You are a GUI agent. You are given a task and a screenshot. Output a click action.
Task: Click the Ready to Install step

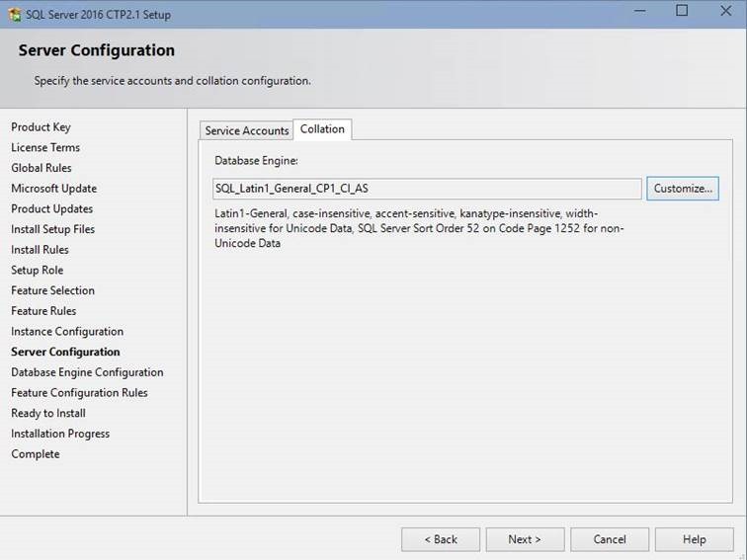pyautogui.click(x=48, y=413)
